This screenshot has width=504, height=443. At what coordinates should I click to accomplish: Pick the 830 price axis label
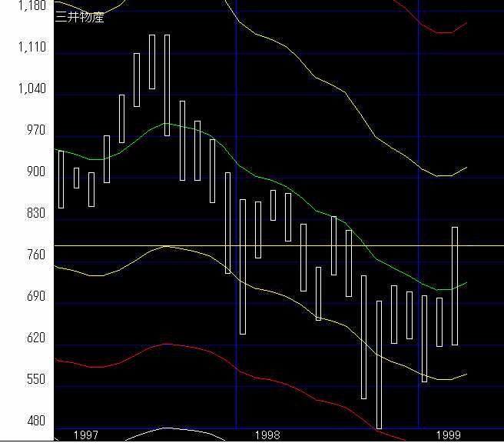[x=35, y=214]
